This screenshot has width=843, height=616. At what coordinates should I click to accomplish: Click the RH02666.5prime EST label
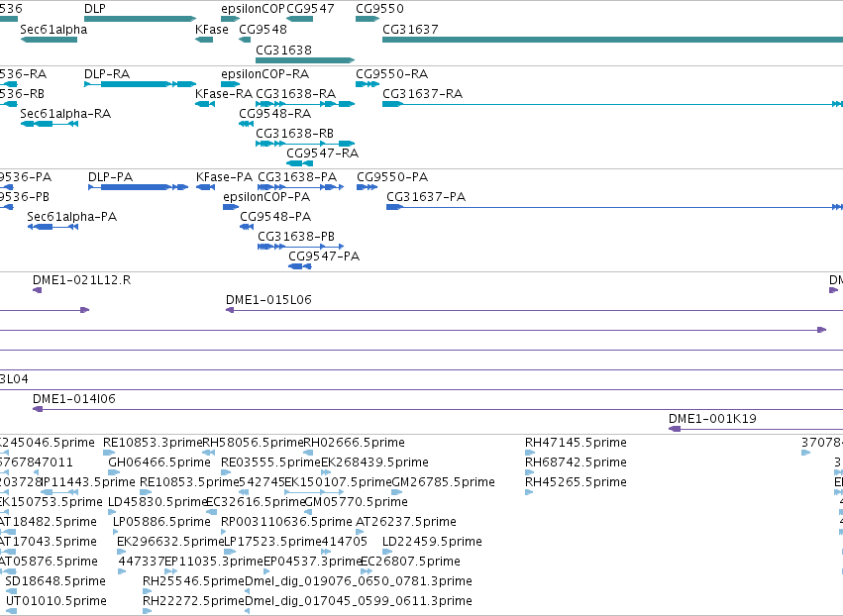pyautogui.click(x=355, y=443)
